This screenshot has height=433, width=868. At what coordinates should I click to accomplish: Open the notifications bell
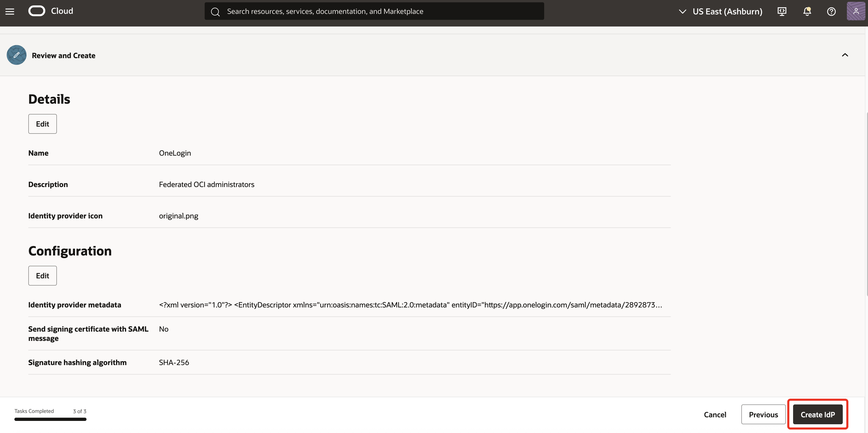pos(807,11)
